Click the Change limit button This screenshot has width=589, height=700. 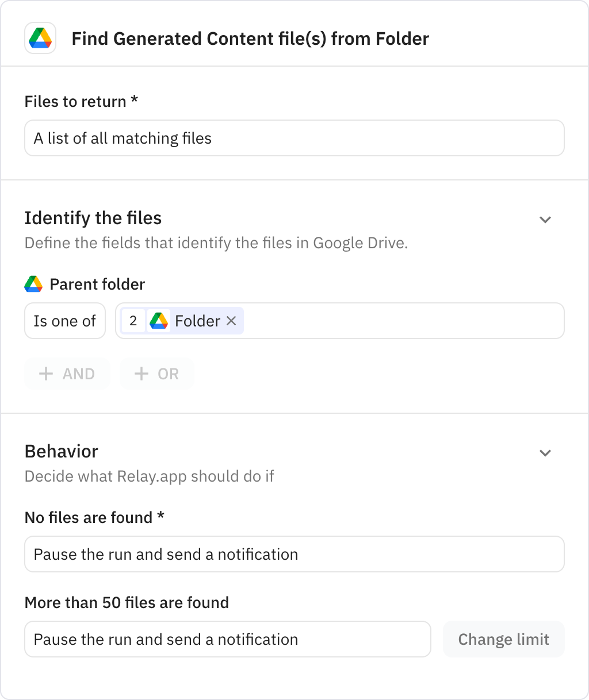click(x=504, y=639)
